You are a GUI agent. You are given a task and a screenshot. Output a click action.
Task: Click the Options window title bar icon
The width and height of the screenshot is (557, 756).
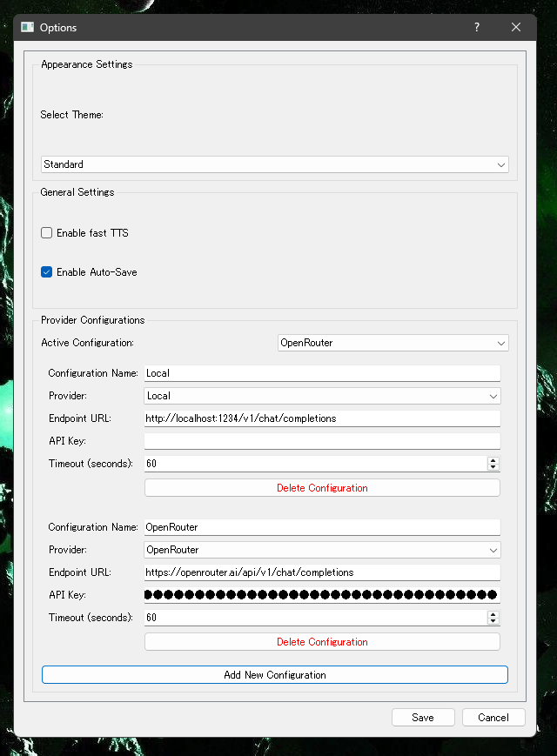coord(27,28)
